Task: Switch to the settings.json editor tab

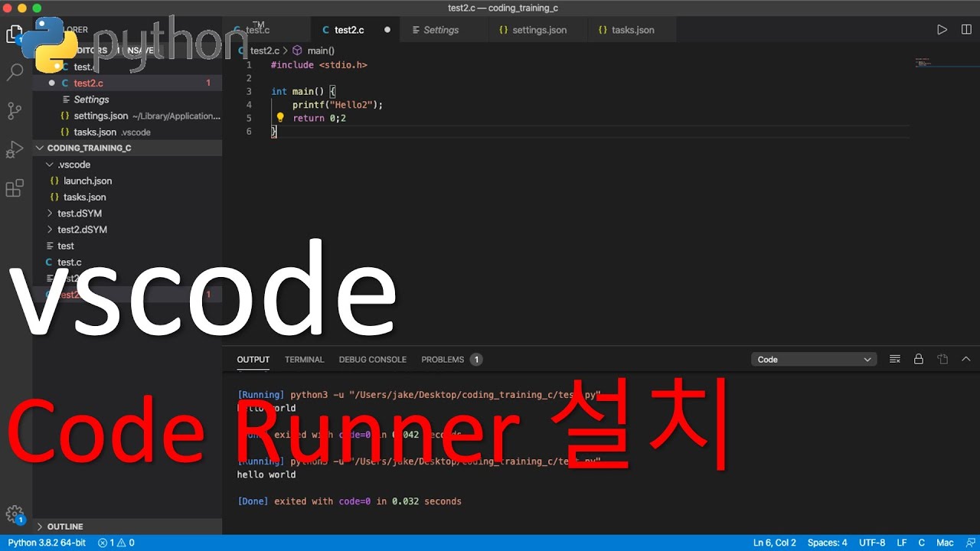Action: tap(539, 30)
